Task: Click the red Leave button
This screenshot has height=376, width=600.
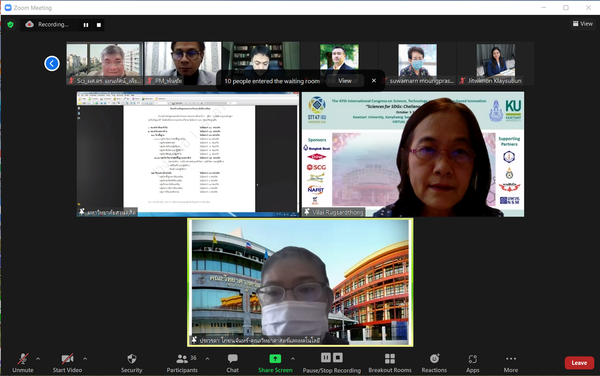Action: click(579, 363)
